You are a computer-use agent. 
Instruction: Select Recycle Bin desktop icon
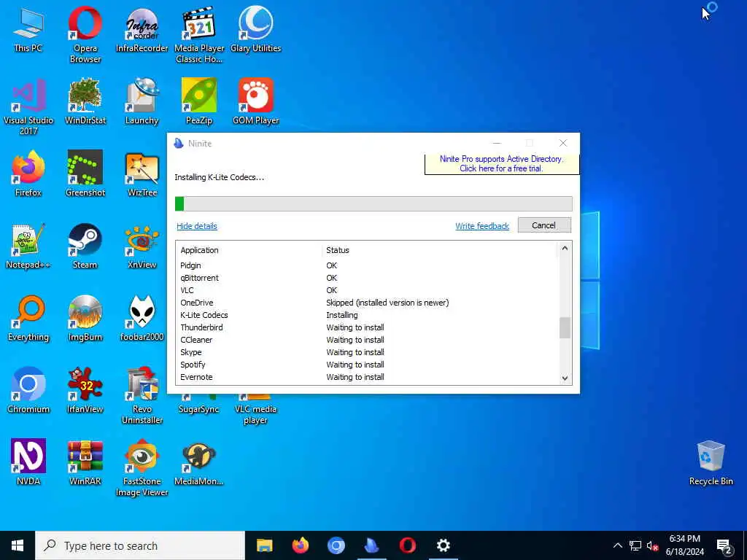[x=711, y=463]
